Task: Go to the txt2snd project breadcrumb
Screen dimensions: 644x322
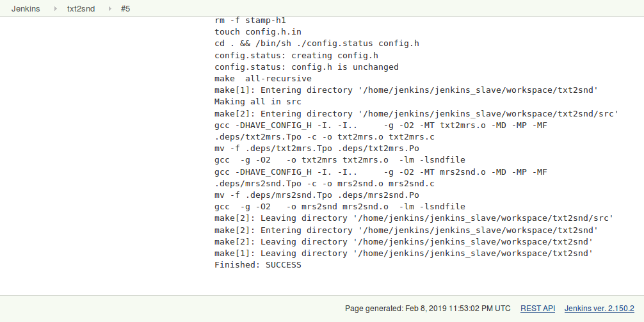Action: (x=81, y=9)
